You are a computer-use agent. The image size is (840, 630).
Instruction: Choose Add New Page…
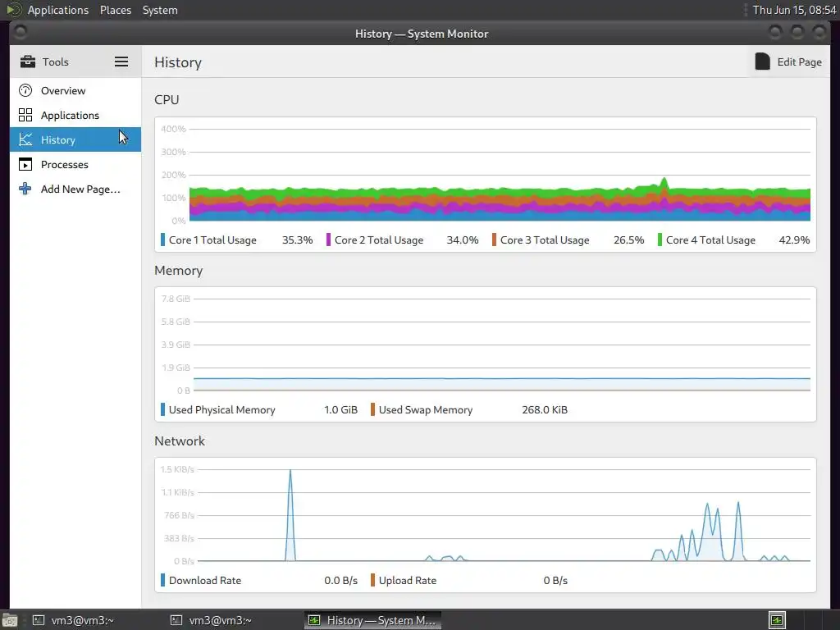point(75,189)
